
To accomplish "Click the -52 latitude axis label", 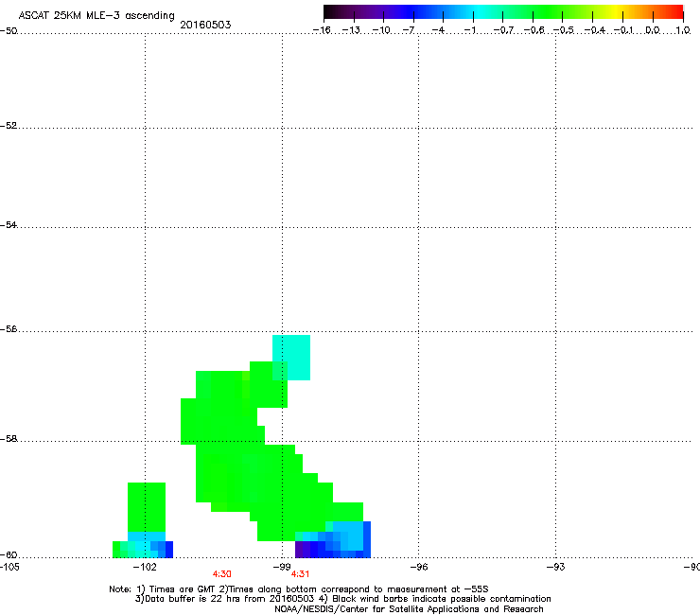I will (x=9, y=126).
